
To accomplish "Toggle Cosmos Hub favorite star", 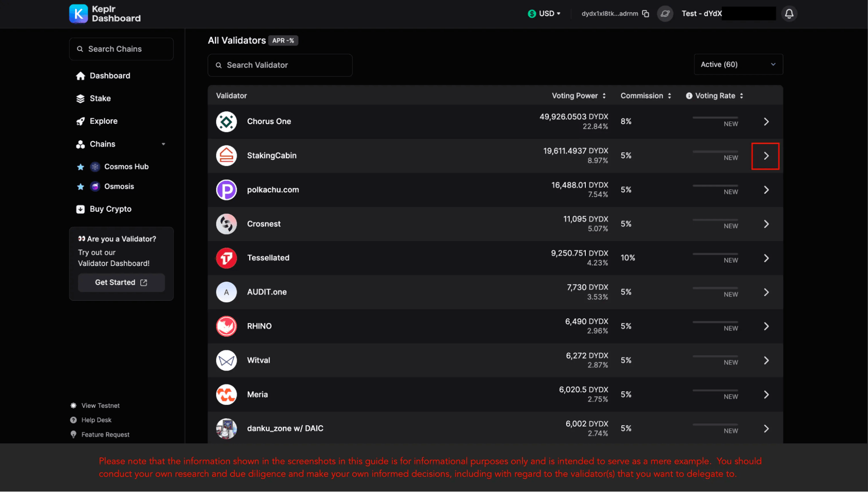I will tap(80, 167).
